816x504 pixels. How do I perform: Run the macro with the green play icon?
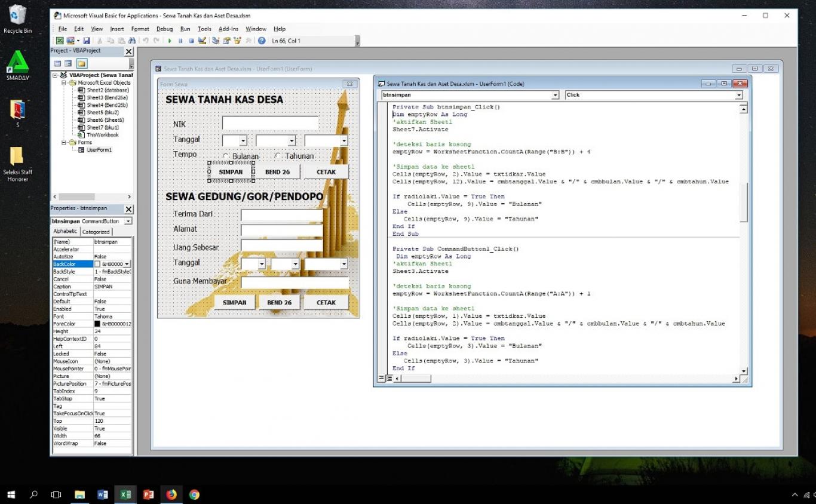coord(170,41)
